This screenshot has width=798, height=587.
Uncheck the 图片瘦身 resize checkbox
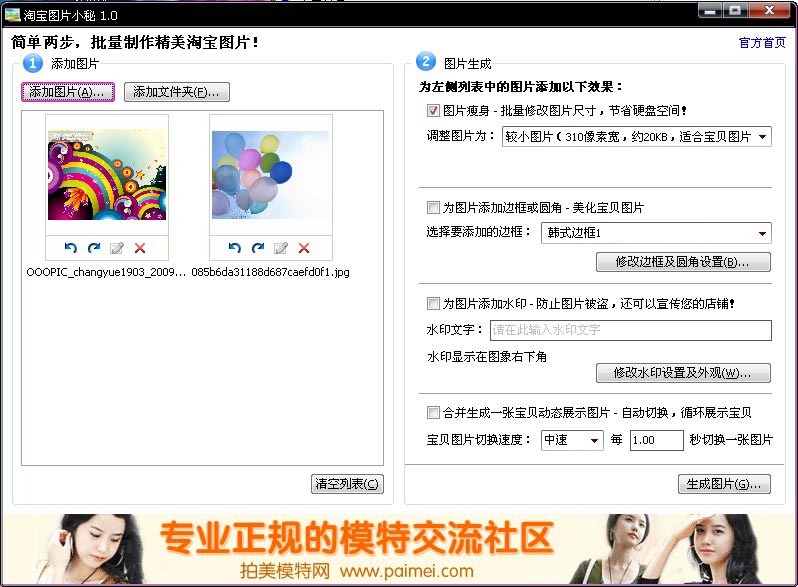pos(433,111)
